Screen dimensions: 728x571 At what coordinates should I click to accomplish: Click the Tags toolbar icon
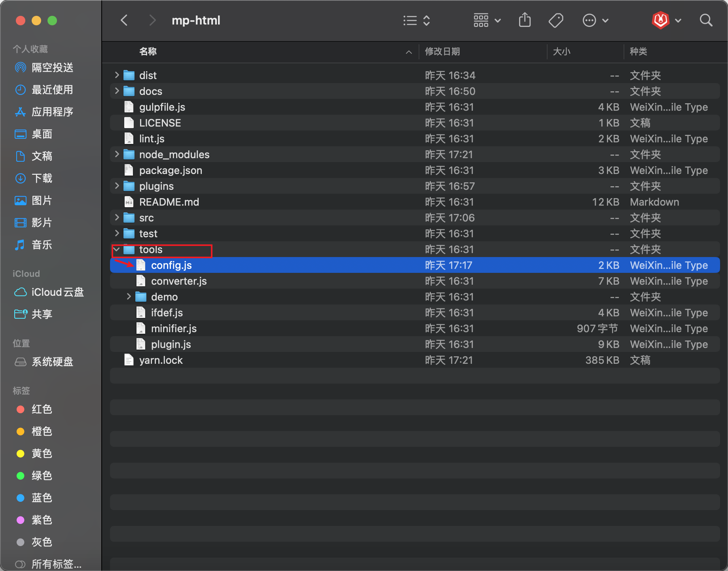coord(556,20)
